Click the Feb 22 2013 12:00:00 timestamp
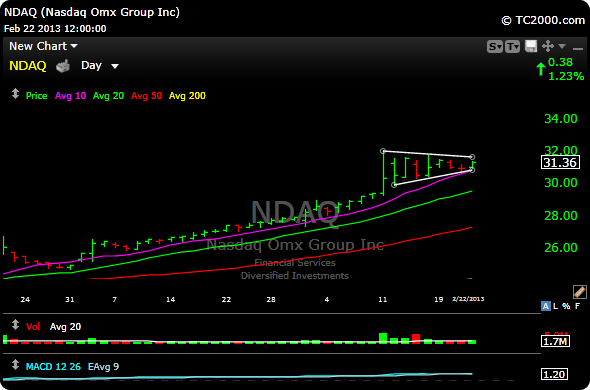The image size is (590, 390). (x=55, y=29)
